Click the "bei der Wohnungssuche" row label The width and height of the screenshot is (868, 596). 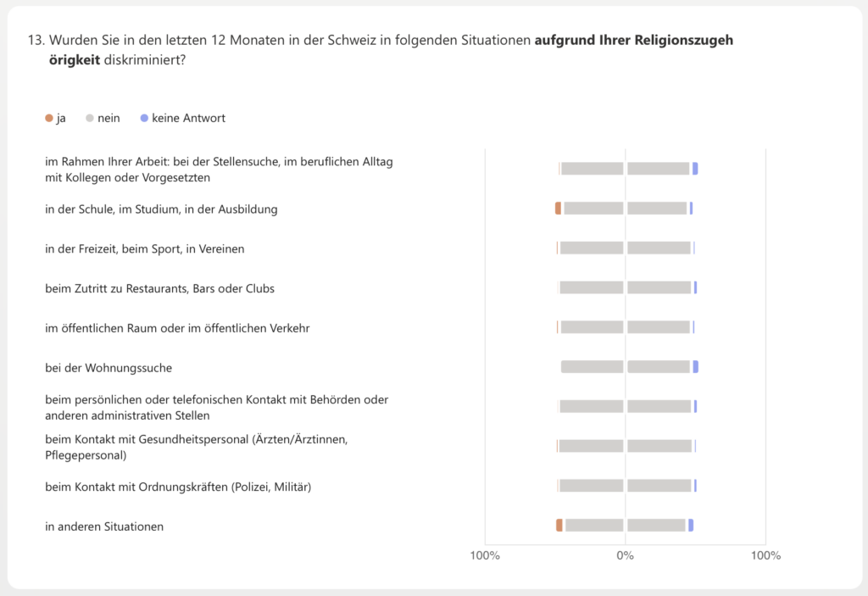108,368
